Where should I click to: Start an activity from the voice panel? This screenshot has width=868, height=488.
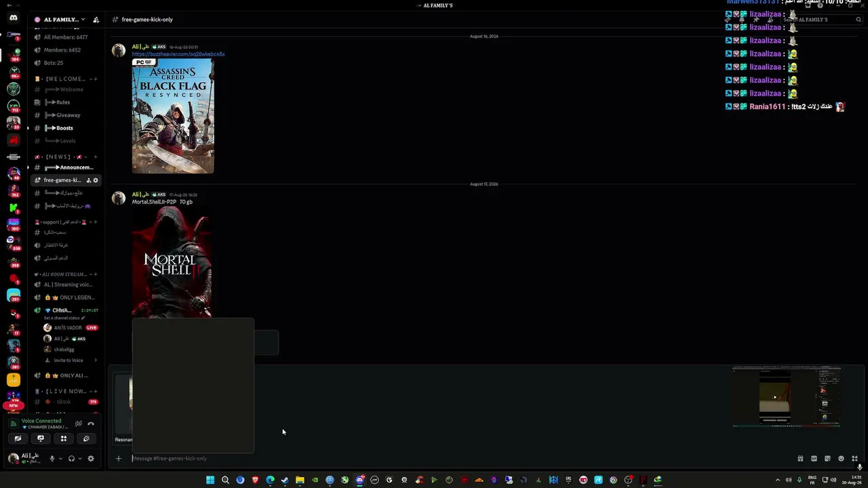pyautogui.click(x=64, y=439)
